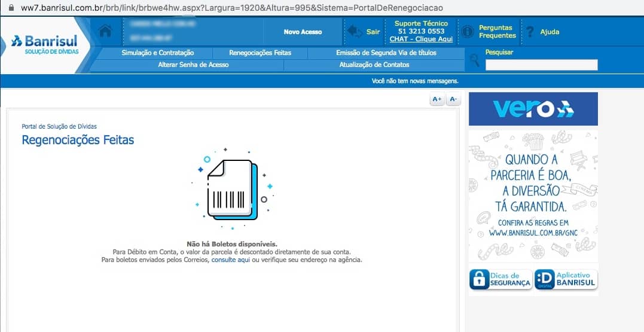
Task: Click the Suporte Técnico phone number
Action: (421, 31)
